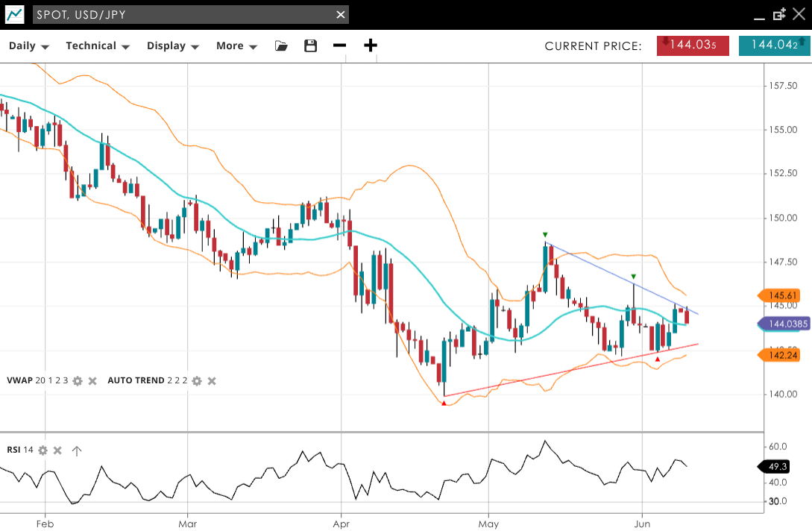Open the Technical indicators dropdown
Viewport: 812px width, 531px height.
pos(98,46)
